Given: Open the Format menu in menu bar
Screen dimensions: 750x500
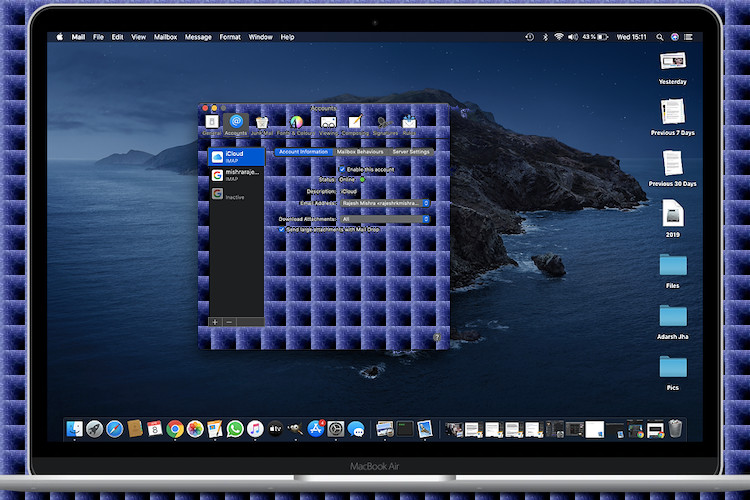Looking at the screenshot, I should (x=230, y=37).
